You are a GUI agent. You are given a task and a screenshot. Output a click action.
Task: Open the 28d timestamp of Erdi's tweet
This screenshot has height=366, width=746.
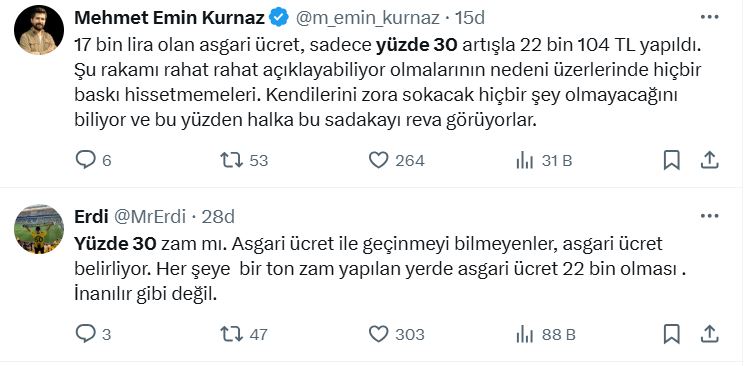pos(218,217)
